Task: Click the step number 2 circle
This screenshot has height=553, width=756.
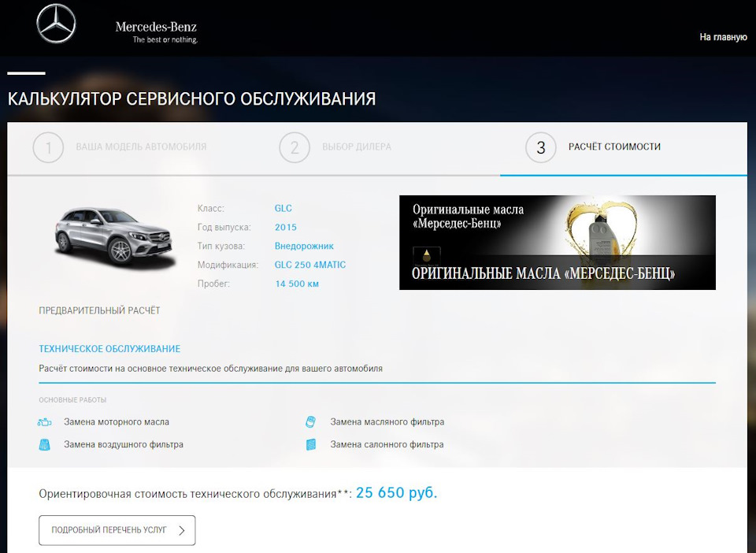Action: [294, 147]
